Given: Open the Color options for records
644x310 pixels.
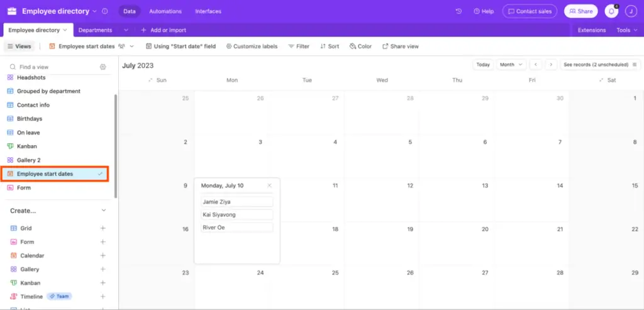Looking at the screenshot, I should pos(360,47).
